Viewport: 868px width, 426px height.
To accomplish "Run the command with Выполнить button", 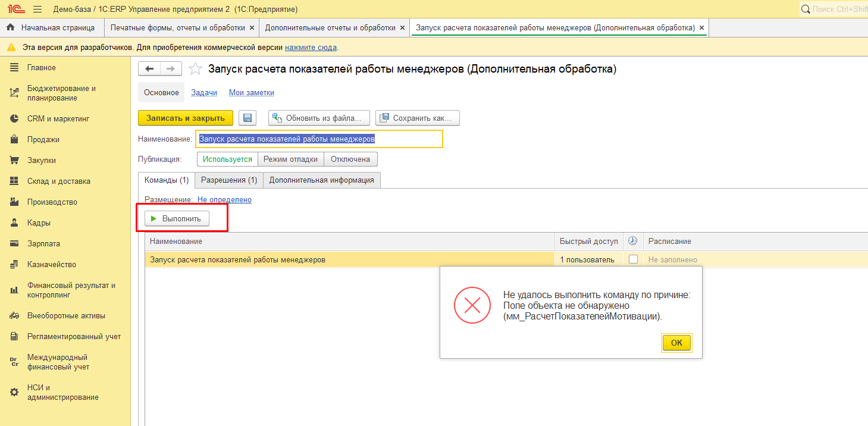I will pos(177,219).
